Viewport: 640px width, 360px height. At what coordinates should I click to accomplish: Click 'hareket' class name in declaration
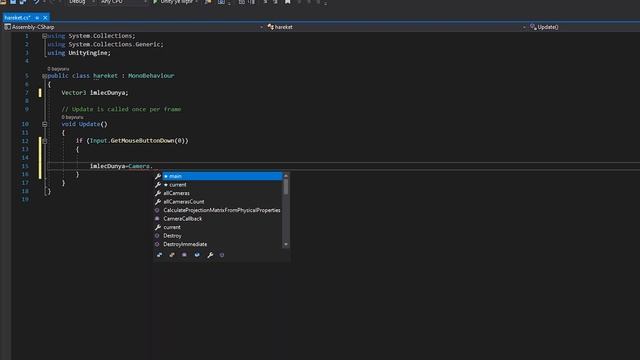click(x=105, y=76)
